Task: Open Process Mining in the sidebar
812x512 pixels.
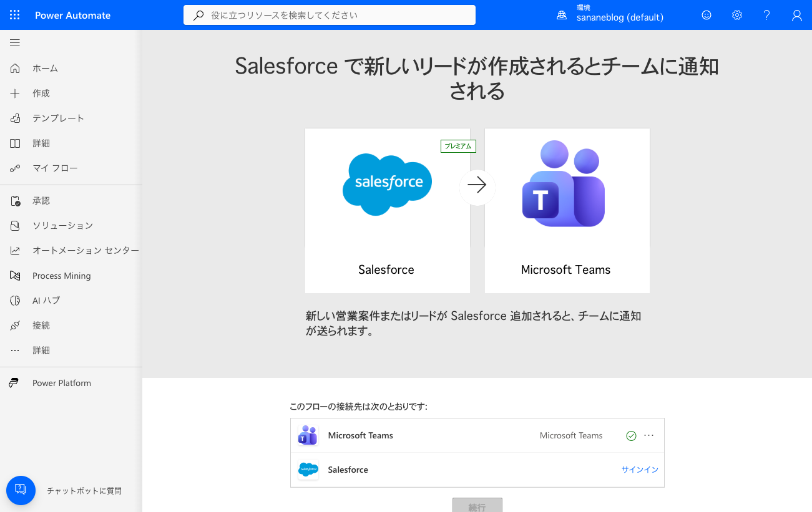Action: [62, 276]
